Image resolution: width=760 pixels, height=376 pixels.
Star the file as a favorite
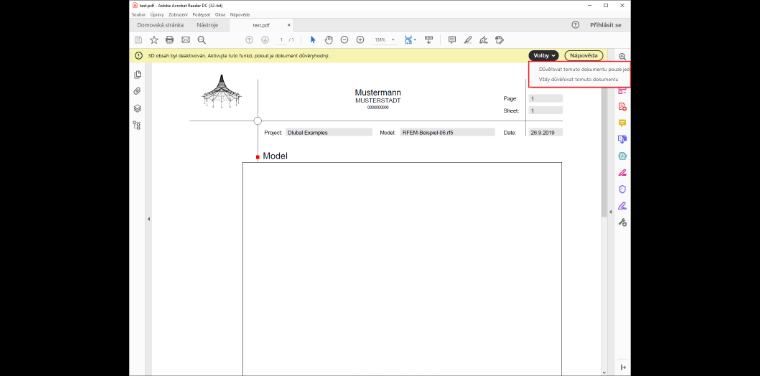[x=154, y=40]
